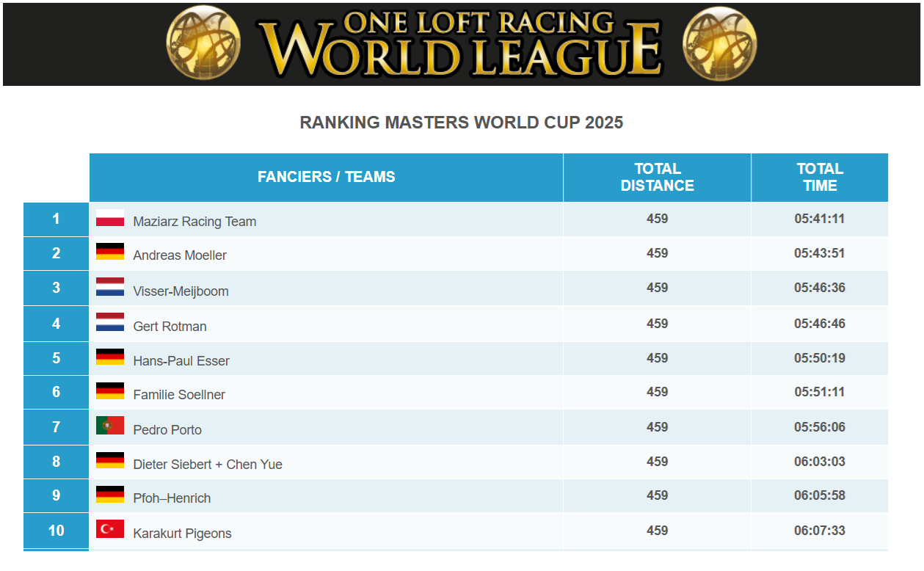Click the German flag beside Pfoh–Henrich
Viewport: 924px width, 571px height.
[x=110, y=495]
